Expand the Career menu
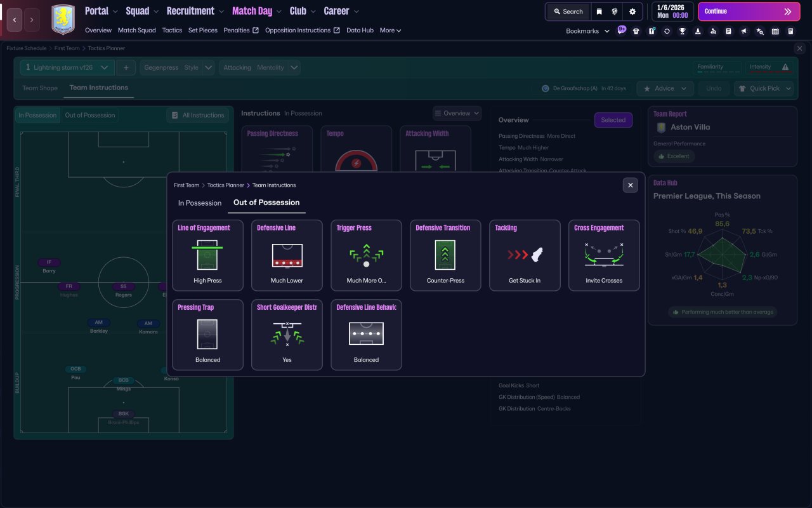Image resolution: width=812 pixels, height=508 pixels. coord(341,11)
